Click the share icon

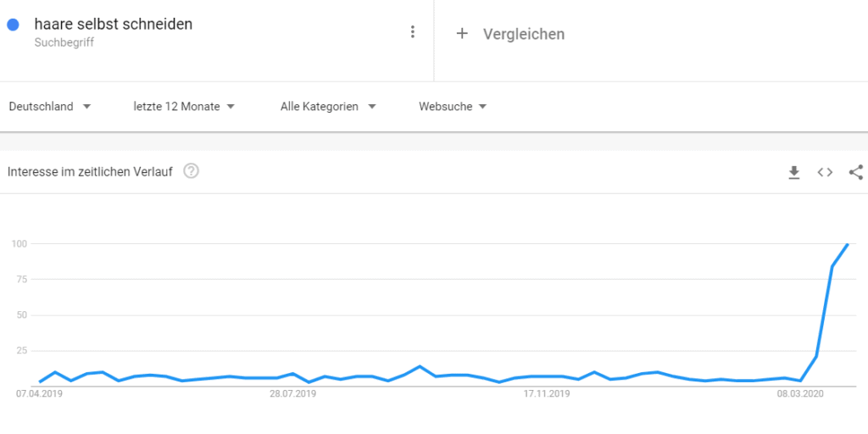tap(855, 172)
